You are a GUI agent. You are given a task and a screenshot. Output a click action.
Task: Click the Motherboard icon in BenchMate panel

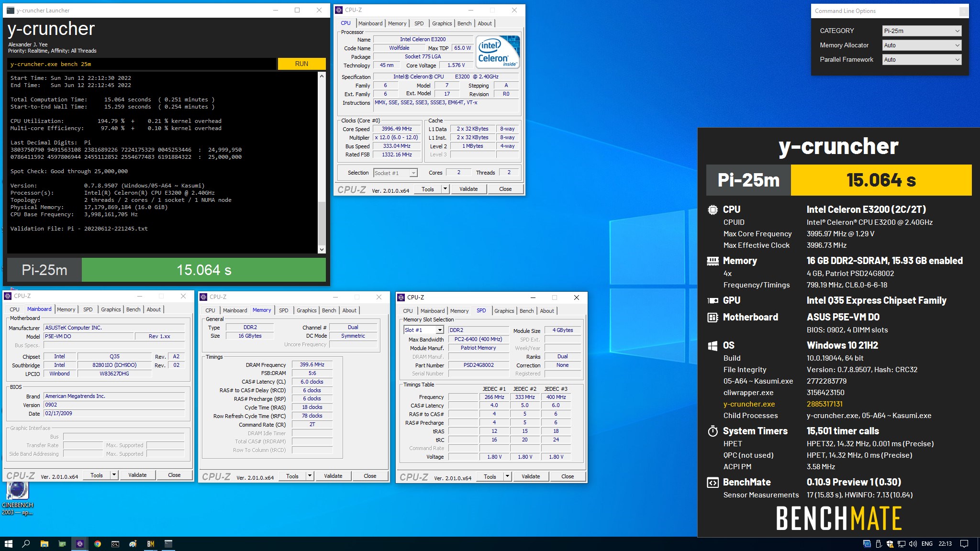coord(713,317)
